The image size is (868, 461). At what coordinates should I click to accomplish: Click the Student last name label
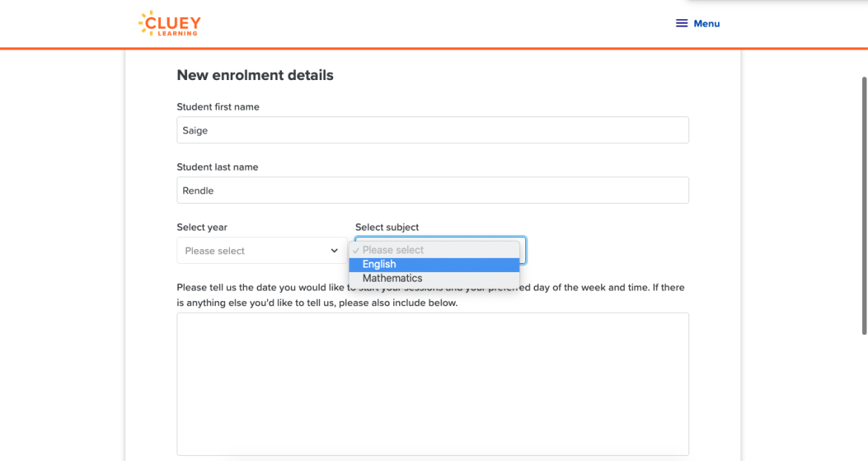(x=217, y=168)
